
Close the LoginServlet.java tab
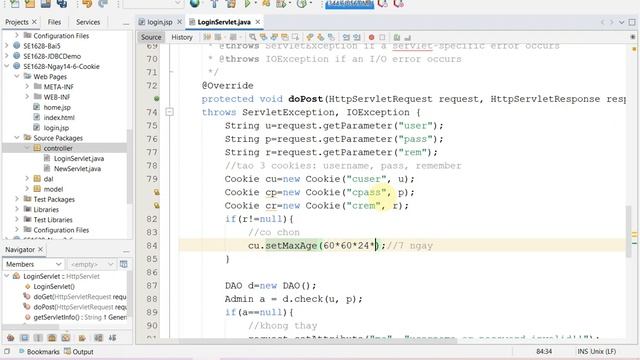(x=258, y=22)
